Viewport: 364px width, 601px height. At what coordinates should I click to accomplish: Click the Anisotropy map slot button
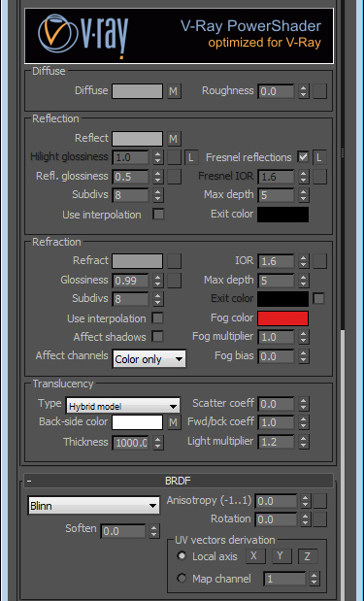click(x=320, y=501)
